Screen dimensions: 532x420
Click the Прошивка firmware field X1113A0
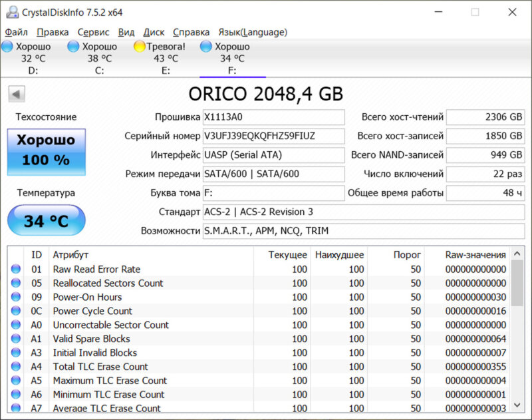[x=273, y=117]
